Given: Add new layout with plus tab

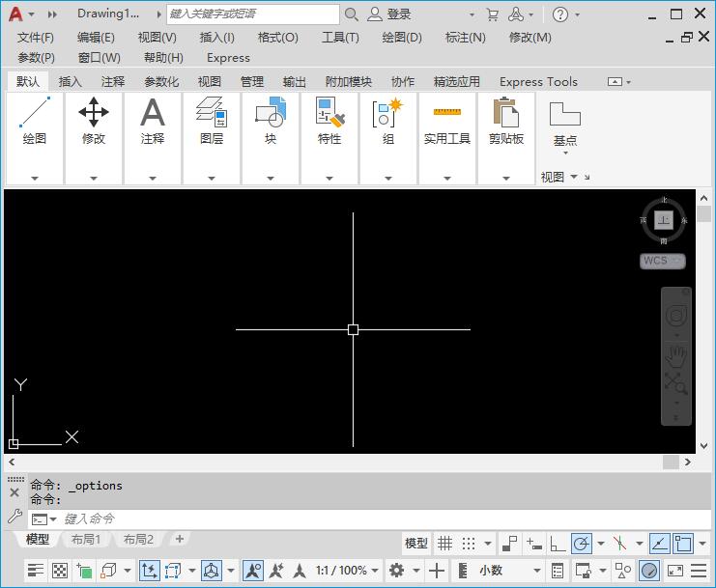Looking at the screenshot, I should pyautogui.click(x=180, y=539).
